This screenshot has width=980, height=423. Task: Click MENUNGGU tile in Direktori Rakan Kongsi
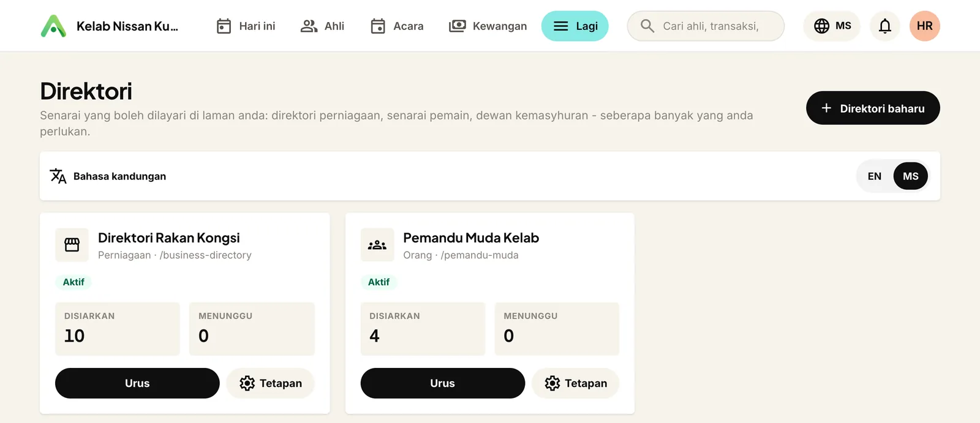coord(252,329)
